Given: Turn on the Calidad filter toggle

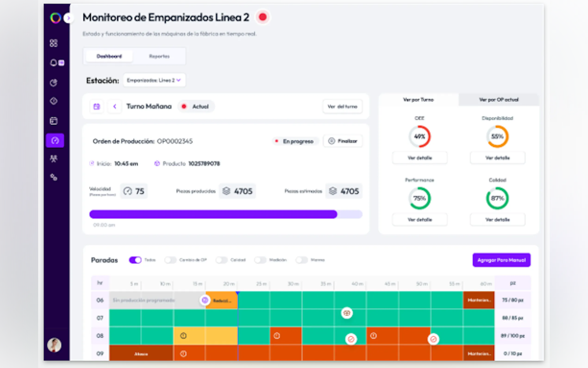Looking at the screenshot, I should tap(222, 260).
